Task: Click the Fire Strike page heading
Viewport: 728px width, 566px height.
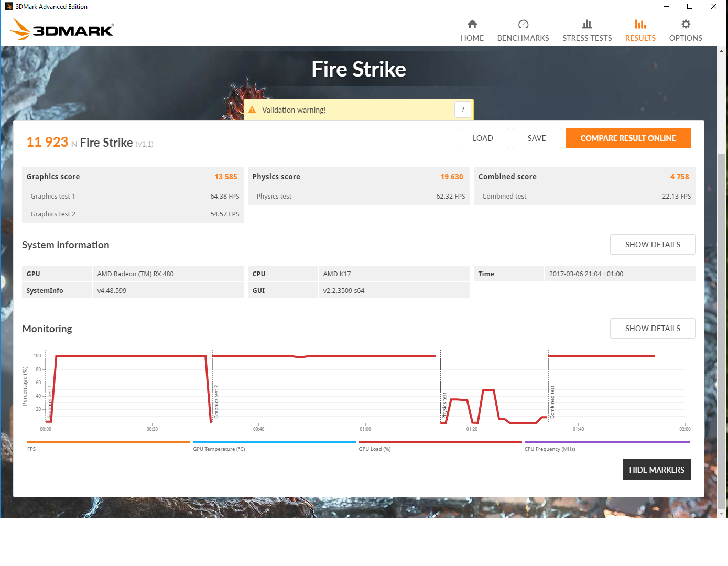Action: point(358,69)
